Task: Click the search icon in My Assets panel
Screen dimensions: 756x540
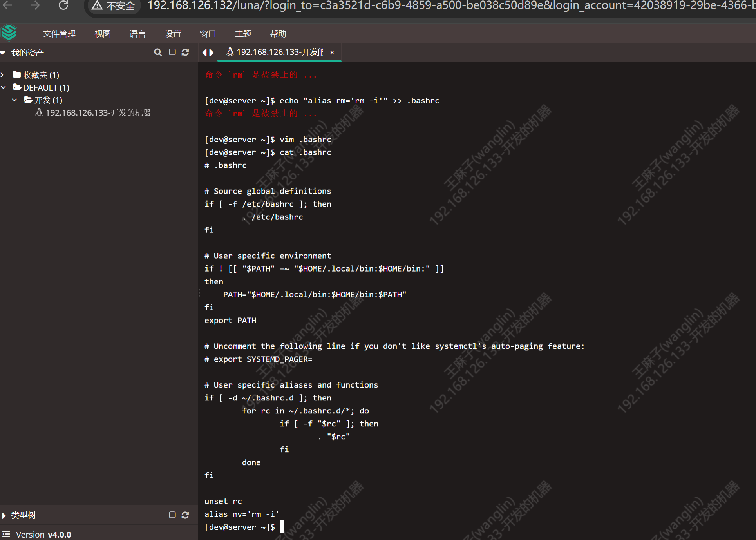Action: point(158,53)
